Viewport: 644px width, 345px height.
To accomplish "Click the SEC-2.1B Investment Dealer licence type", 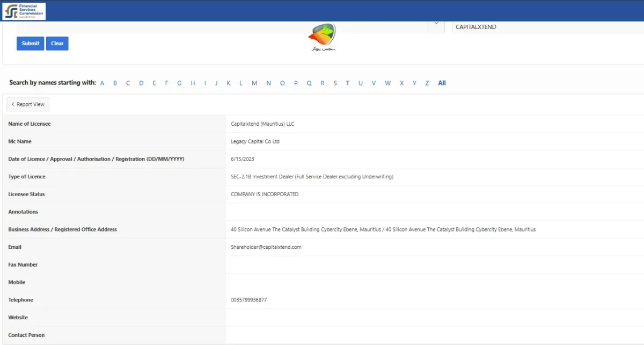I will click(x=312, y=177).
